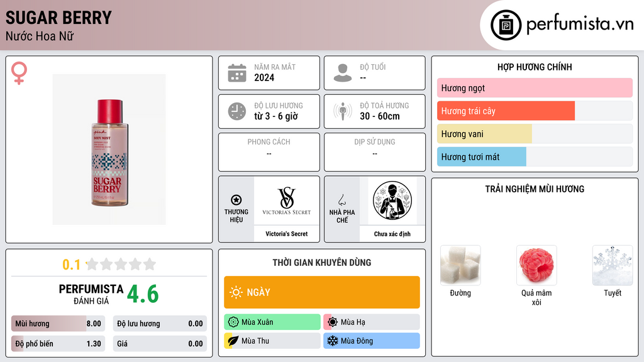Click the Độ phổ biến 1.30 score bar

tap(58, 344)
